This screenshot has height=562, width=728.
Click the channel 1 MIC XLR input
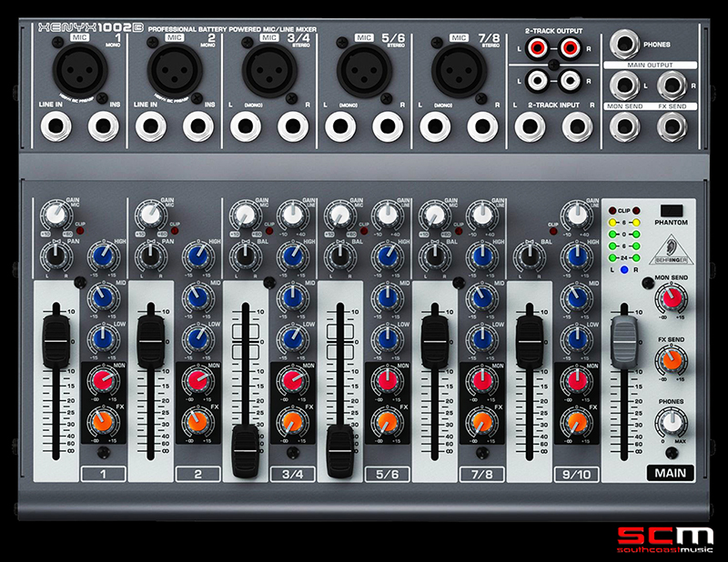pyautogui.click(x=80, y=71)
